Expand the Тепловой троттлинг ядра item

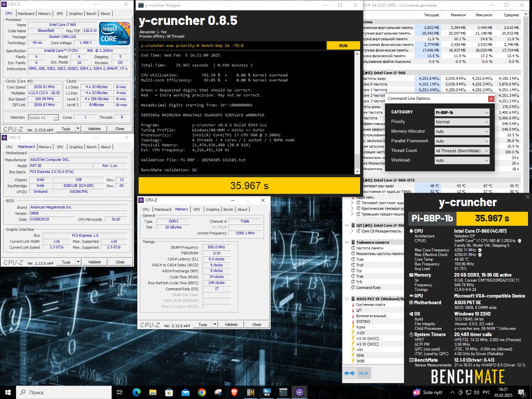pos(352,202)
